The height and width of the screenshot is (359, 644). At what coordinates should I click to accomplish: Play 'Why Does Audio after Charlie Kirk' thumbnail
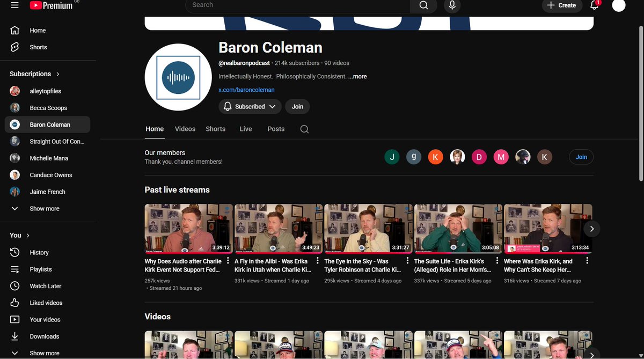[189, 228]
